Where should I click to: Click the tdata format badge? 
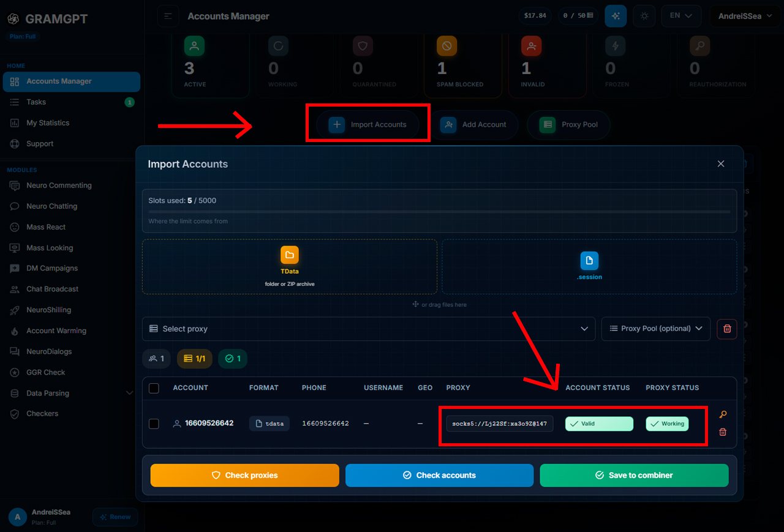269,424
